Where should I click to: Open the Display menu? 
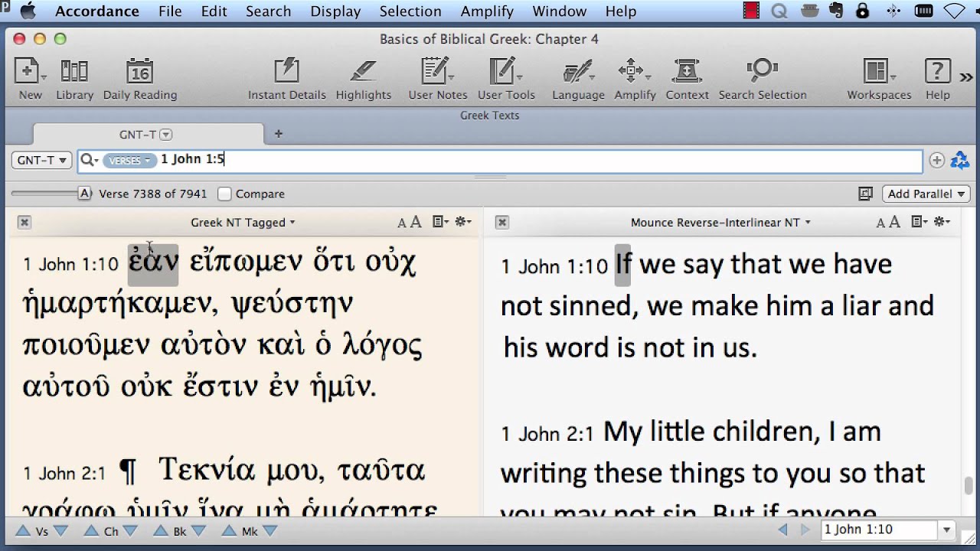click(x=335, y=11)
